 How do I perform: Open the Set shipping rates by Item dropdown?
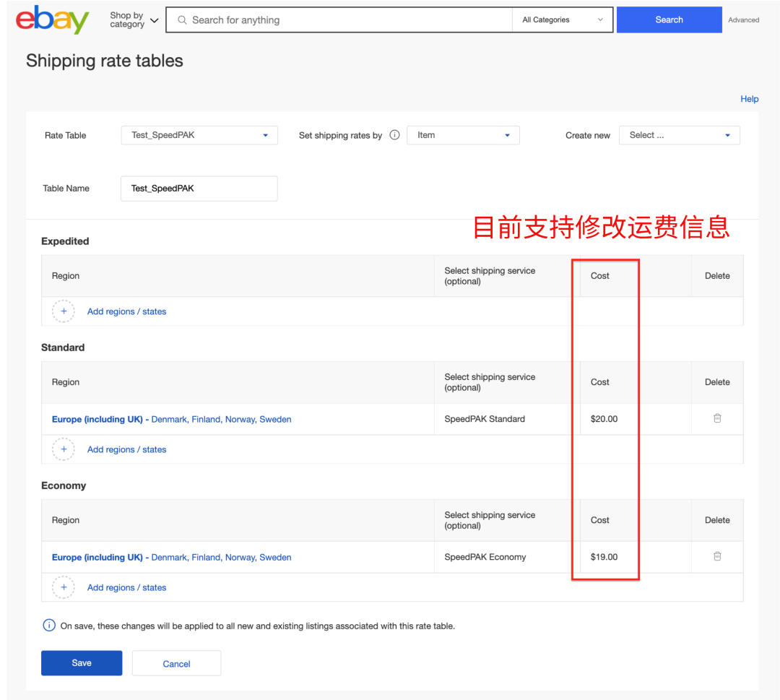463,135
